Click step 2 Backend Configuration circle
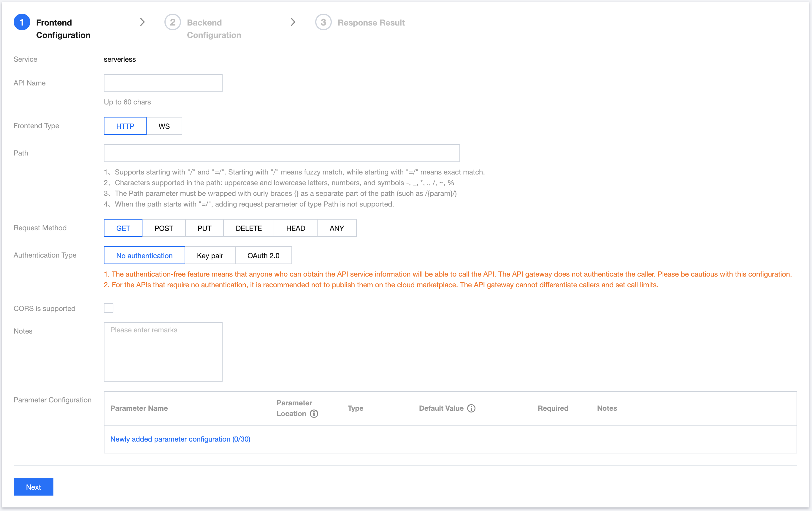 (x=172, y=22)
